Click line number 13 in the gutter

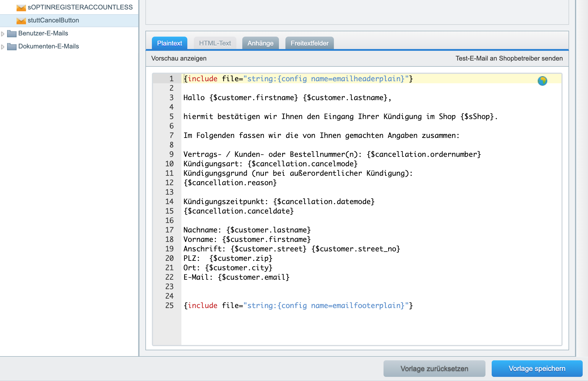[169, 192]
